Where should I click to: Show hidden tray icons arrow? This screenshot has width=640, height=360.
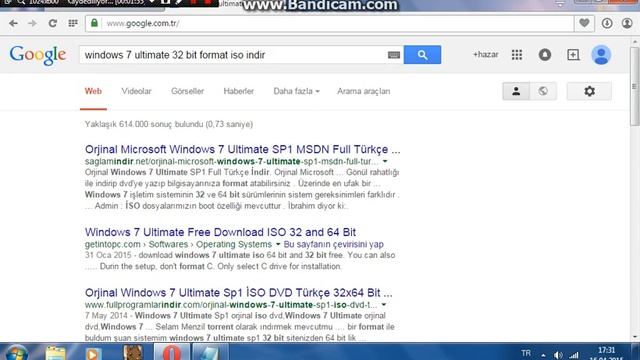tap(543, 355)
